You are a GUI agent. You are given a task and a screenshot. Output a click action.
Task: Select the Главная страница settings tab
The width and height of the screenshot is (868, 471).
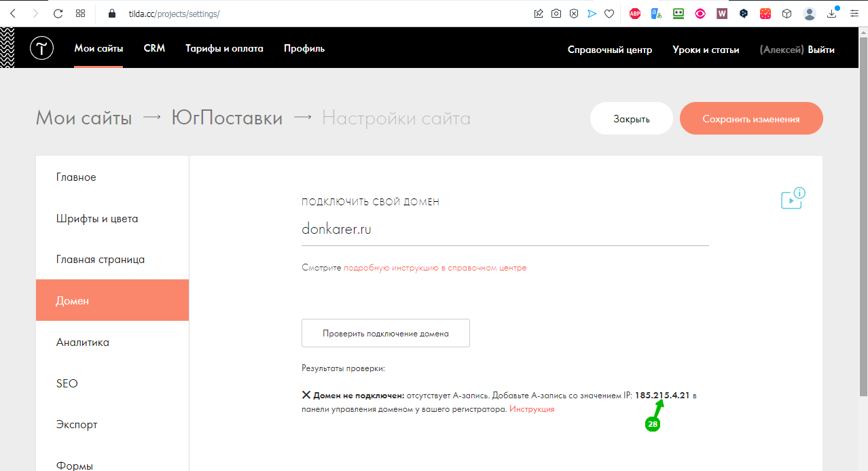(x=112, y=260)
